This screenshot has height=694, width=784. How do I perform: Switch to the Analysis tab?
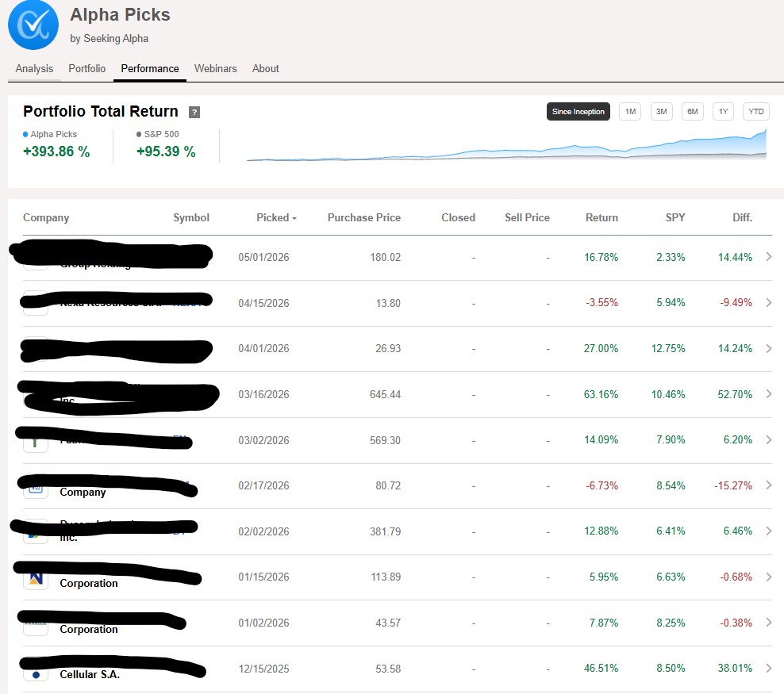pyautogui.click(x=34, y=68)
